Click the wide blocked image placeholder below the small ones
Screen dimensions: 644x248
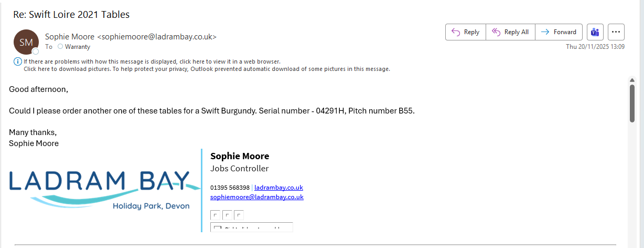(x=252, y=227)
